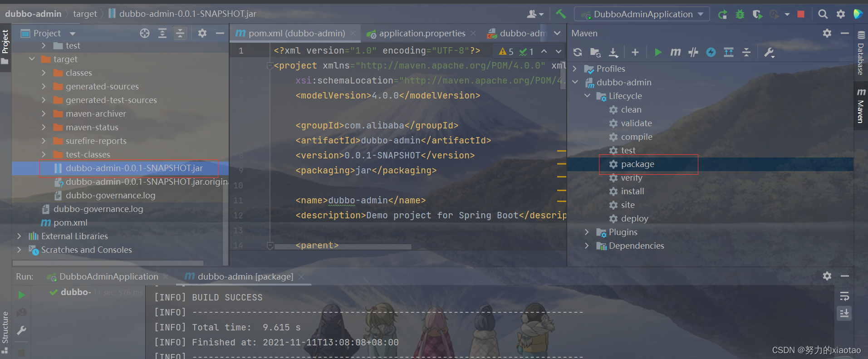The height and width of the screenshot is (359, 868).
Task: Click the editor horizontal scrollbar
Action: pos(343,246)
